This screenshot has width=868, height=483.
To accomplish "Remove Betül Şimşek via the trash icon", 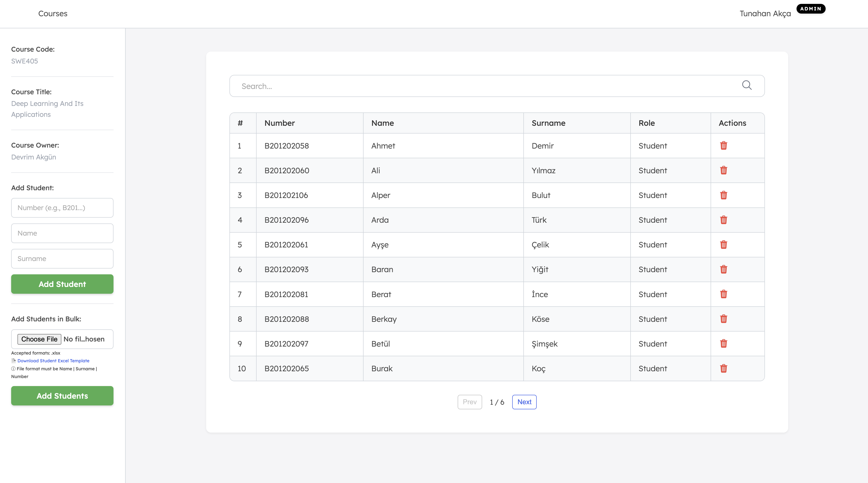I will pyautogui.click(x=723, y=344).
